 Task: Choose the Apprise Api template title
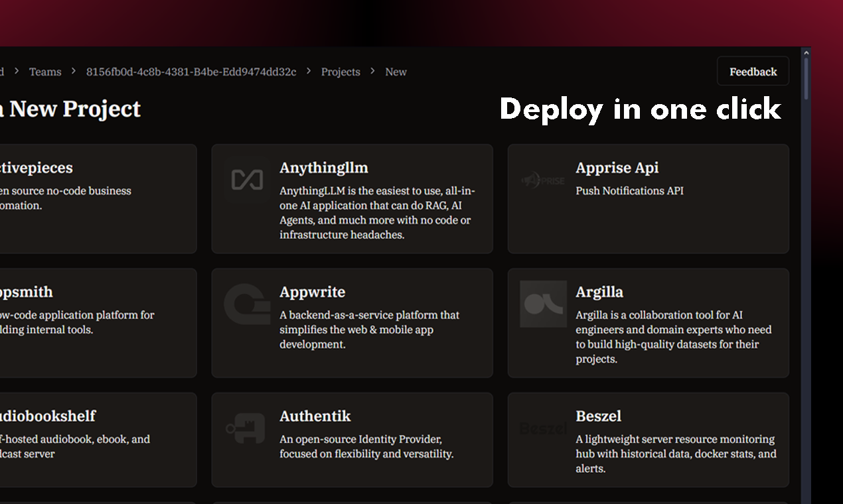point(617,168)
